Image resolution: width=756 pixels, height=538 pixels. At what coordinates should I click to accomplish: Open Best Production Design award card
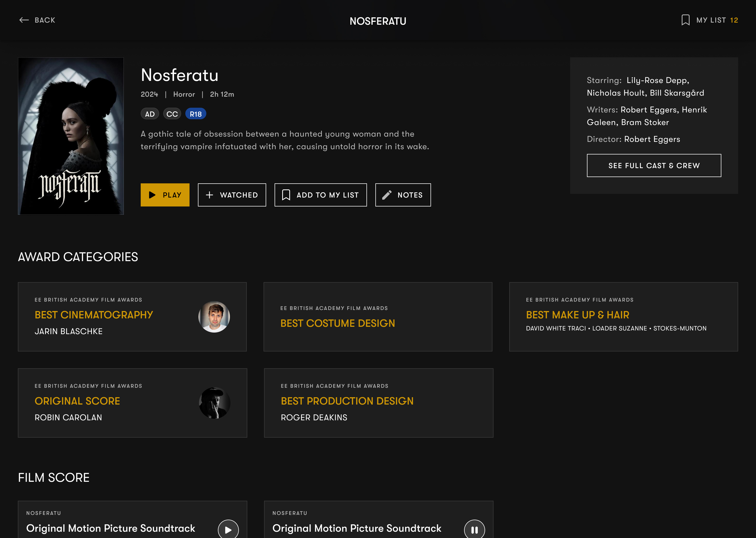pyautogui.click(x=378, y=403)
